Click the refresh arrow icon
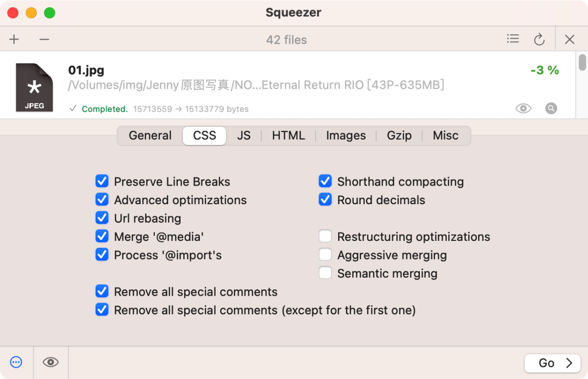 tap(539, 40)
